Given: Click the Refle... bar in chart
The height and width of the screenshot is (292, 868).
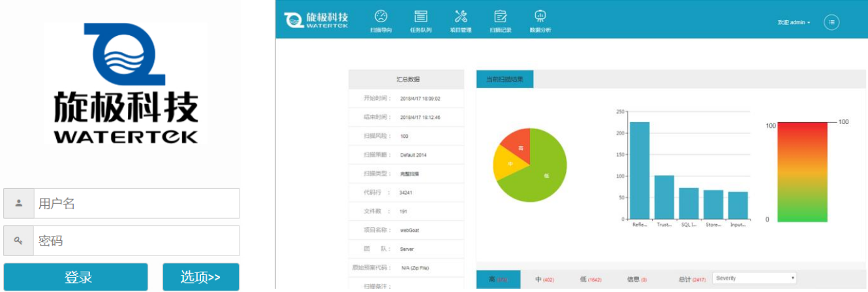Looking at the screenshot, I should (x=640, y=170).
